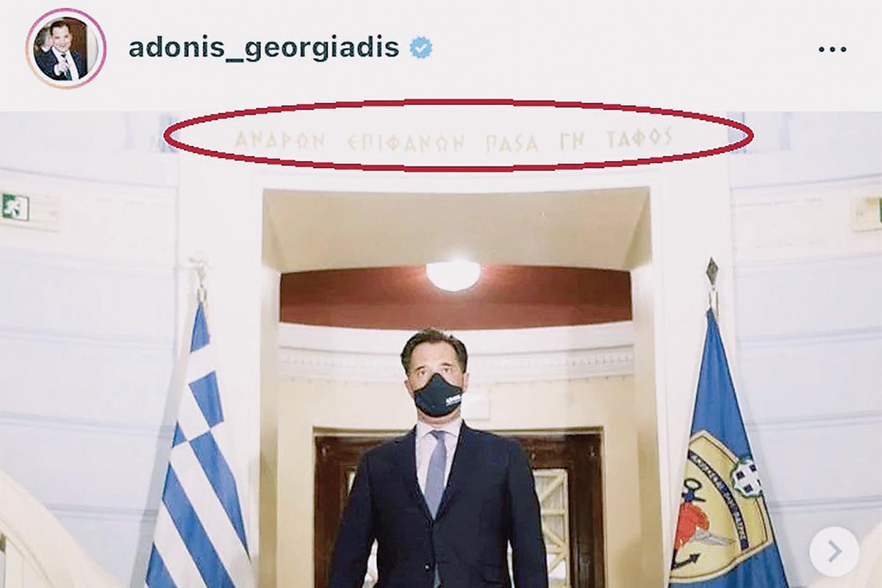The height and width of the screenshot is (588, 882).
Task: Click the man's dark suit jacket
Action: click(x=440, y=514)
